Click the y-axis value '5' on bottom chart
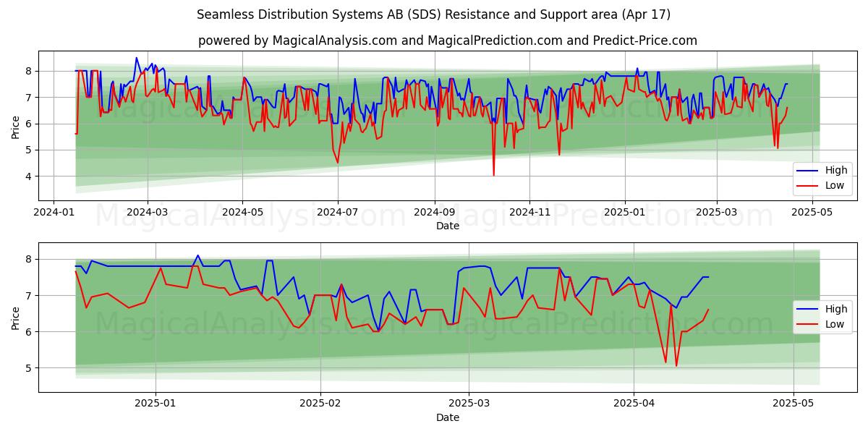The height and width of the screenshot is (434, 868). pos(29,368)
